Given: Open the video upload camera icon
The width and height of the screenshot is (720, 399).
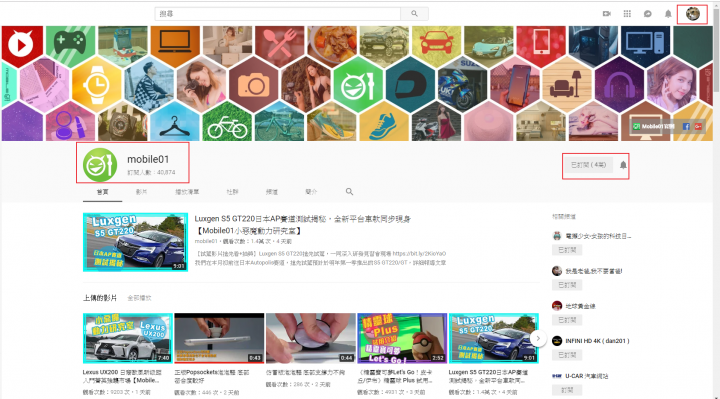Looking at the screenshot, I should coord(607,14).
